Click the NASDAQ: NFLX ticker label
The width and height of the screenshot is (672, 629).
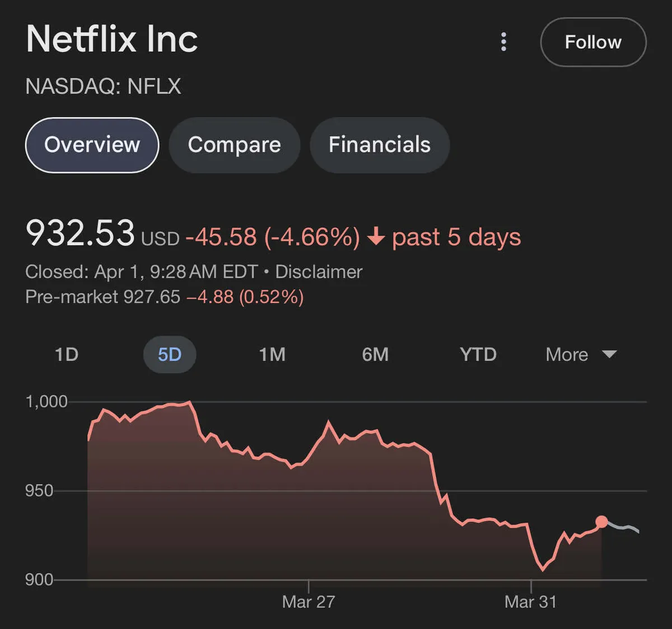tap(104, 87)
